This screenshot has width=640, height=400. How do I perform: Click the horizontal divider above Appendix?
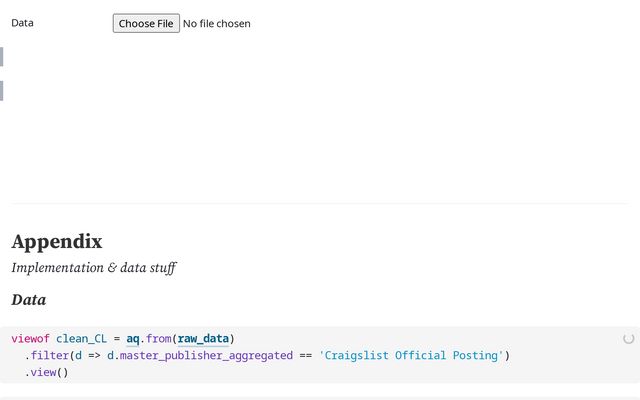coord(320,203)
